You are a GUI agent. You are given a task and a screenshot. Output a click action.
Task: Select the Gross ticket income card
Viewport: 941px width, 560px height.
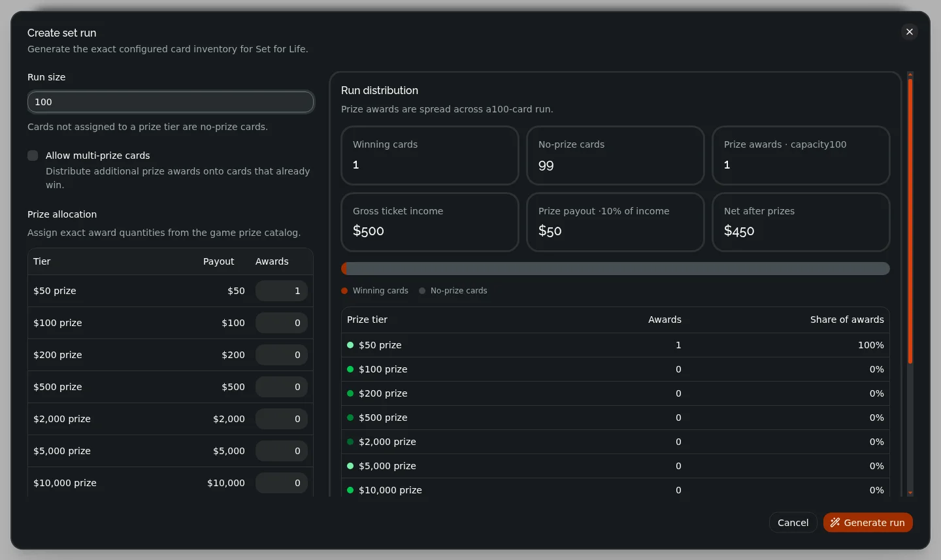pos(430,222)
